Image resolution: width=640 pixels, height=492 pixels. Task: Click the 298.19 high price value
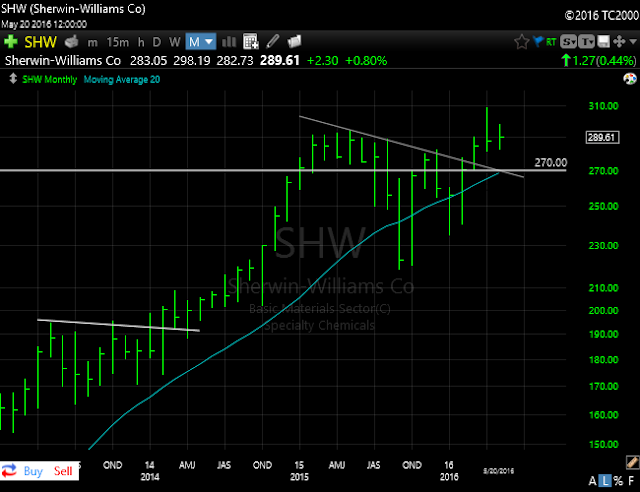pos(192,61)
